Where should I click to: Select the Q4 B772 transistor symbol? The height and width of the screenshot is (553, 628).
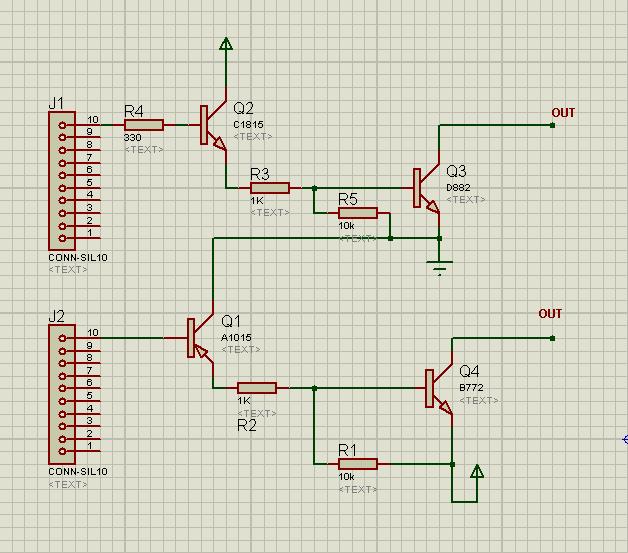tap(438, 388)
